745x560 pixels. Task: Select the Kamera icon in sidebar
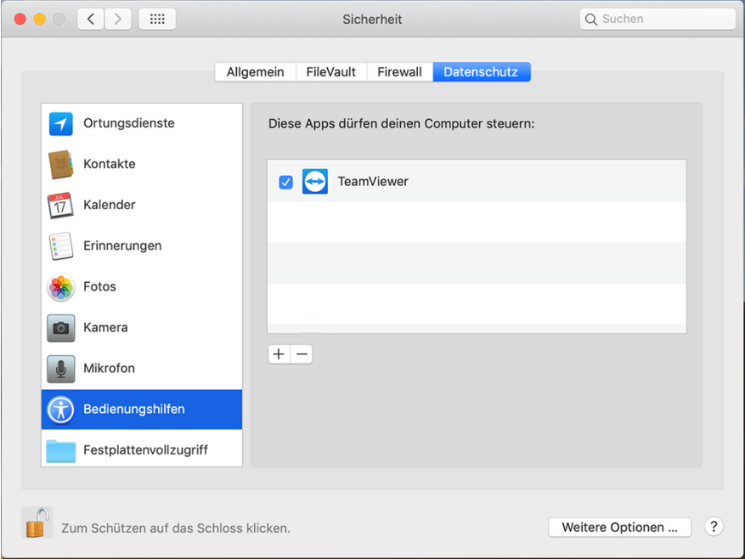61,328
